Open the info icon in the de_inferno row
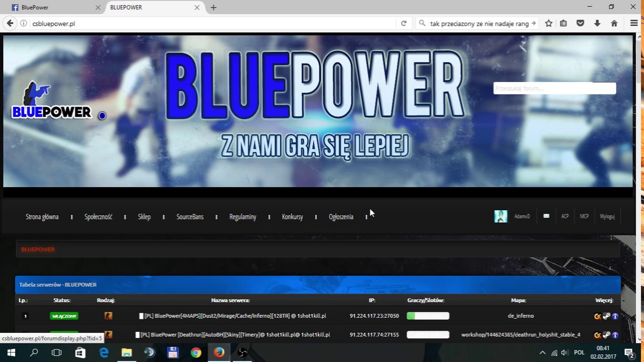The image size is (644, 362). coord(615,316)
